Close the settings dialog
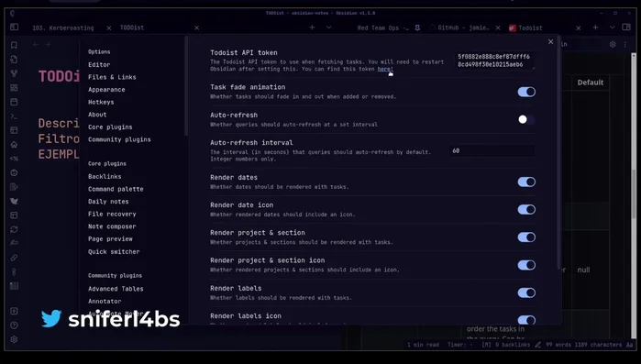This screenshot has height=364, width=641. tap(550, 41)
